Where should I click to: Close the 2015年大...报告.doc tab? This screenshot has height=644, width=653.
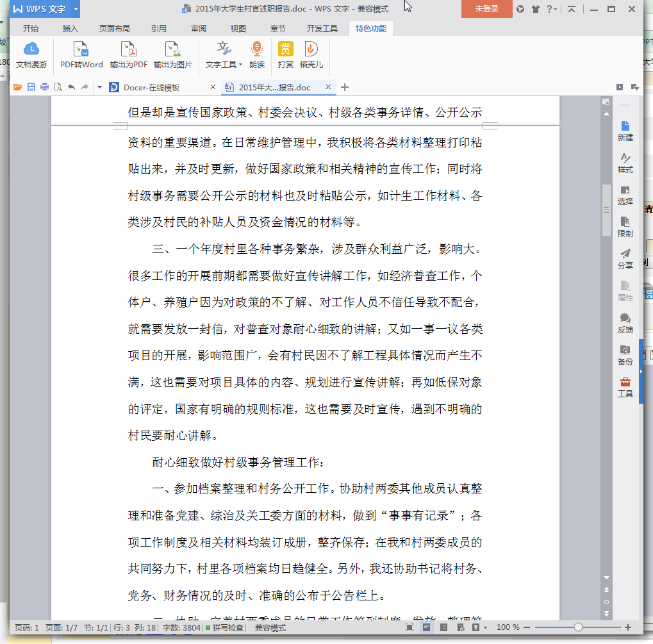point(328,87)
